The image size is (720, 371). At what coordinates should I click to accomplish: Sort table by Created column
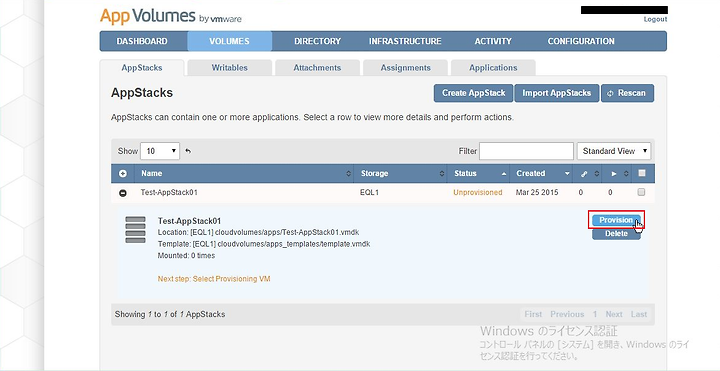[541, 174]
